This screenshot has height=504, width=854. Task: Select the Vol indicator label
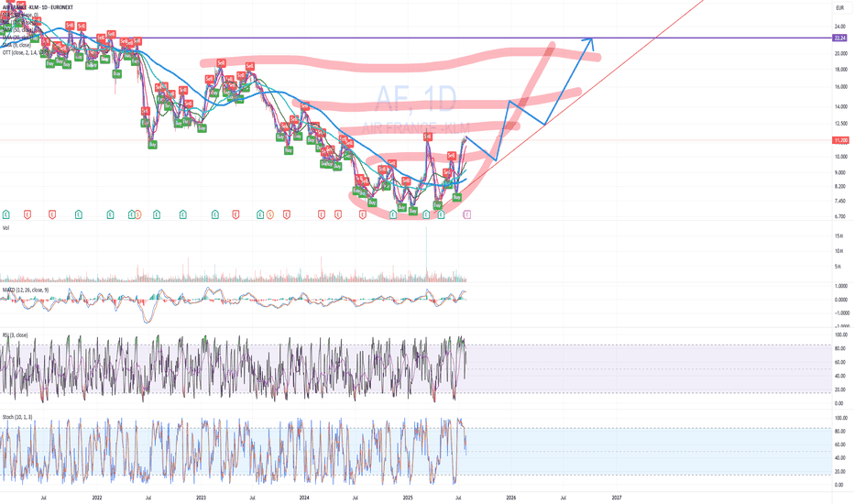click(x=6, y=228)
